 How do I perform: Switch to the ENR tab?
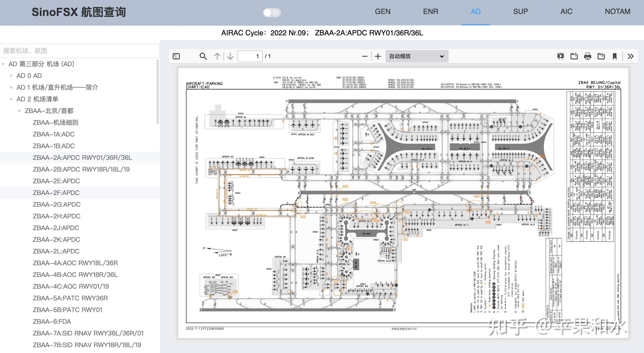[x=431, y=11]
